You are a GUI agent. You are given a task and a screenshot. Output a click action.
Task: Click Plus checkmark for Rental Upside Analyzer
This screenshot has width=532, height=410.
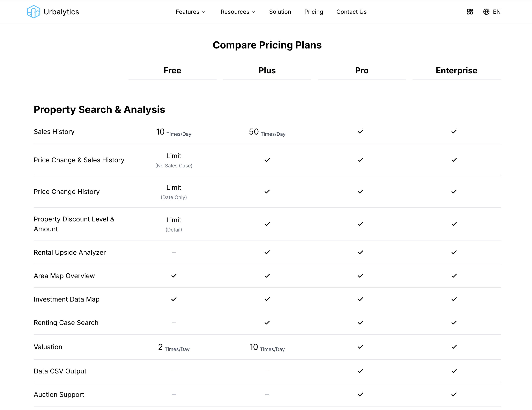click(x=267, y=252)
